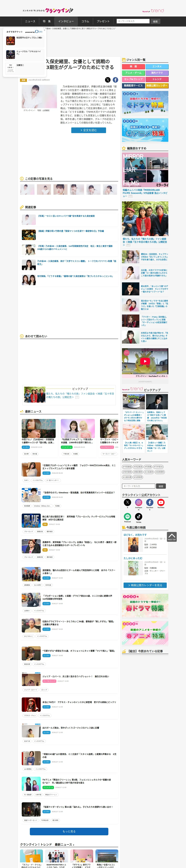Select the 映画 genre button

(133, 66)
